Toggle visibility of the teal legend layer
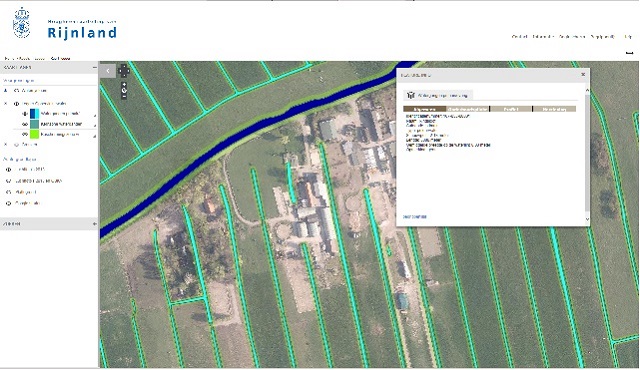Screen dimensions: 640x370 tap(25, 124)
